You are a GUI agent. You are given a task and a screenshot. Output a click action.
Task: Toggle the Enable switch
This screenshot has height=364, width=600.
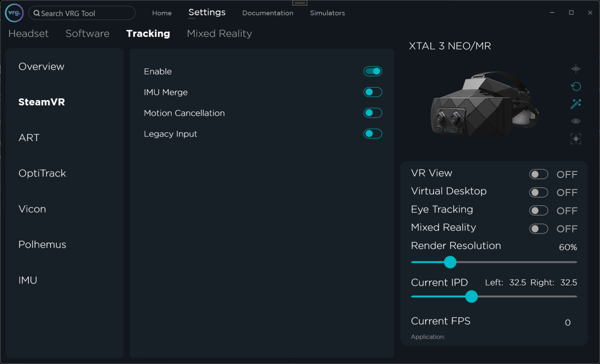(x=372, y=71)
